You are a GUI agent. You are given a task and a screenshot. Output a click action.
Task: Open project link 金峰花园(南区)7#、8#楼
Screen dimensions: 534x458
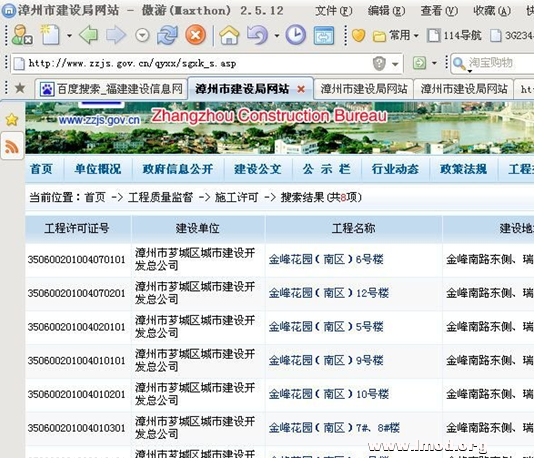(334, 428)
